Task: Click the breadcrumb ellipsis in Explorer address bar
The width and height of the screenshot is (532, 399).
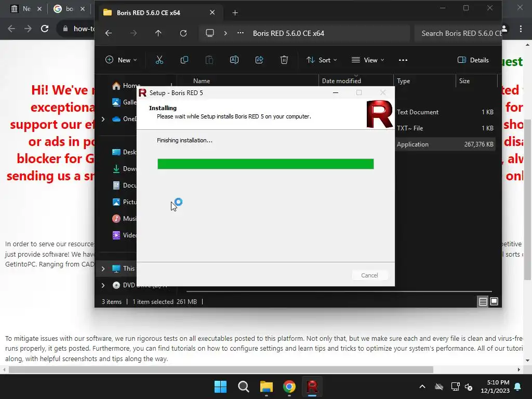Action: (241, 33)
